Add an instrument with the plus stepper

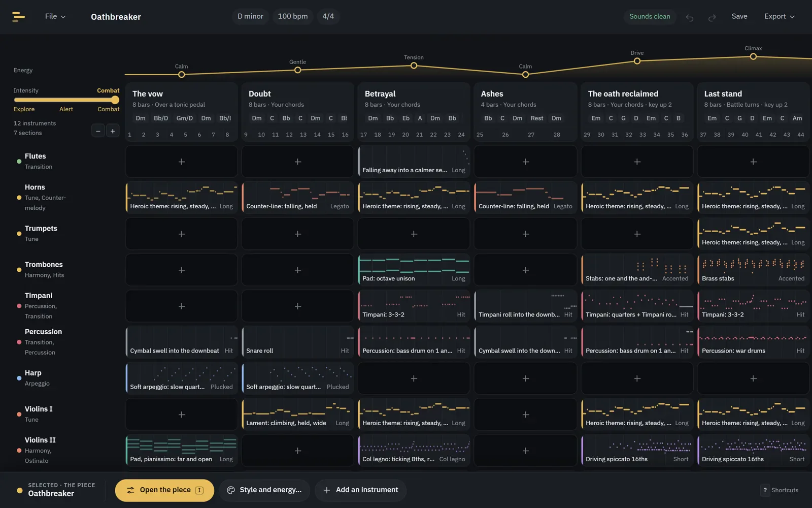(113, 131)
